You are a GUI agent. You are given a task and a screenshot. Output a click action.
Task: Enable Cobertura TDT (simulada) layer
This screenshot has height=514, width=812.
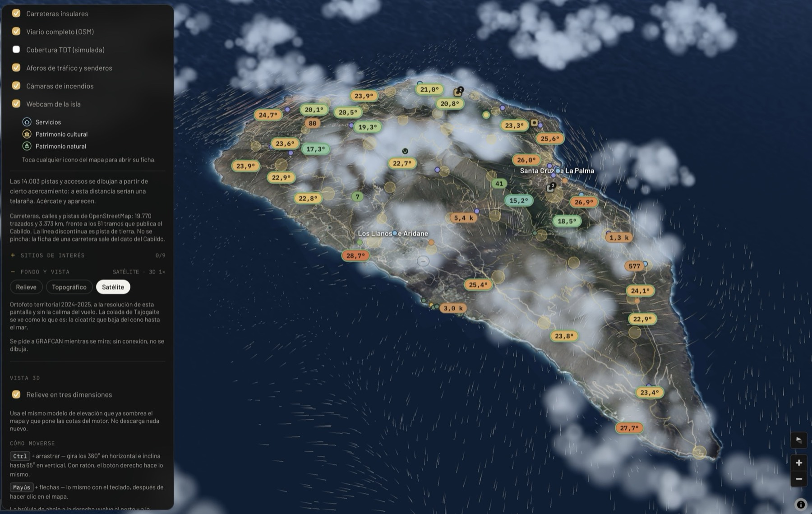click(x=16, y=50)
